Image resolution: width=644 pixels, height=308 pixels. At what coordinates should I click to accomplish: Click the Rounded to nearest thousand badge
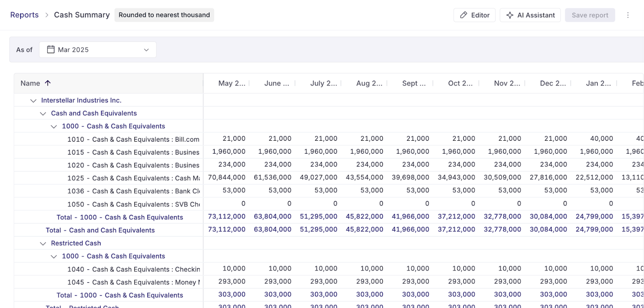click(164, 15)
